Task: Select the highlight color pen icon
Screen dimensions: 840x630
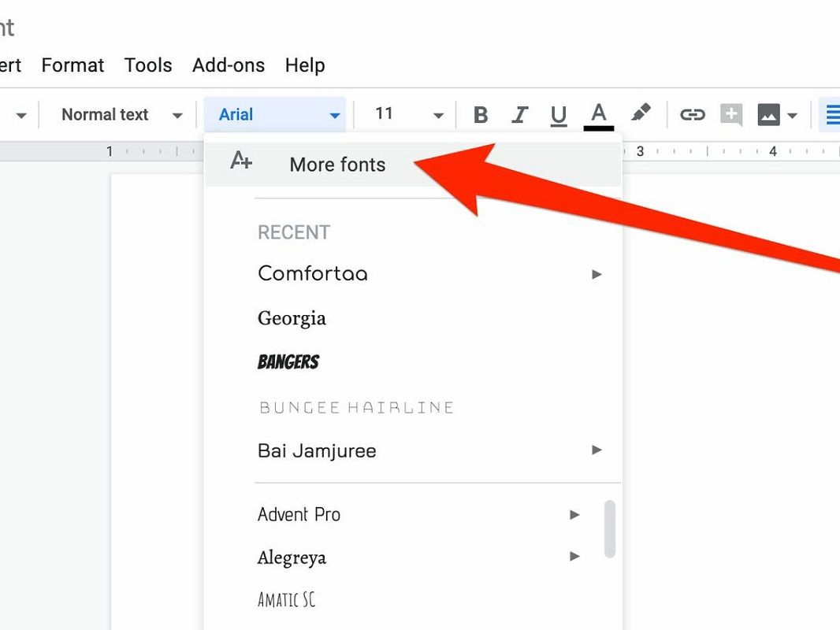Action: [641, 113]
